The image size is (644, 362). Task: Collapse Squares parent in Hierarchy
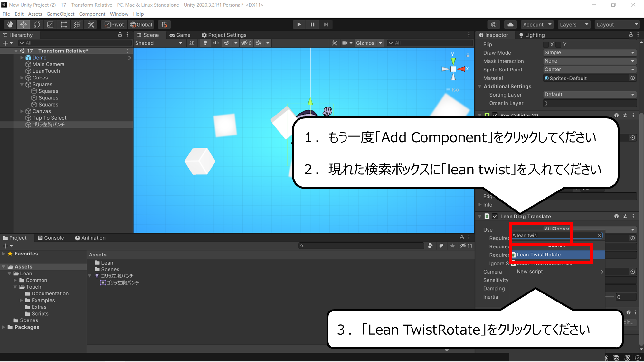click(22, 85)
